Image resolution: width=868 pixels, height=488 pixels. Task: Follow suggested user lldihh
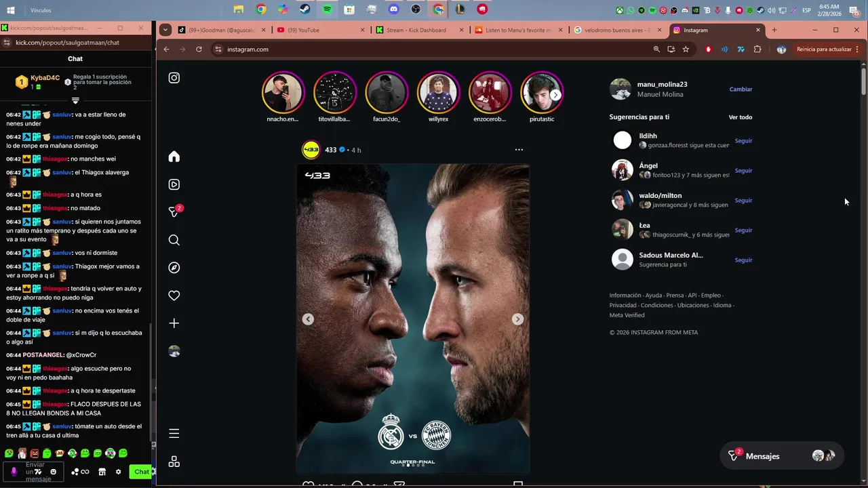[x=743, y=141]
